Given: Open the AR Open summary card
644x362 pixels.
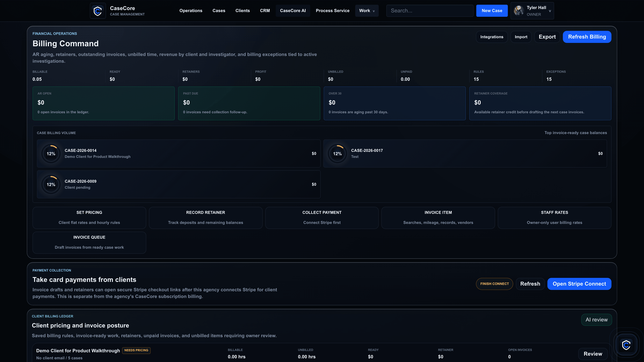Looking at the screenshot, I should (103, 103).
